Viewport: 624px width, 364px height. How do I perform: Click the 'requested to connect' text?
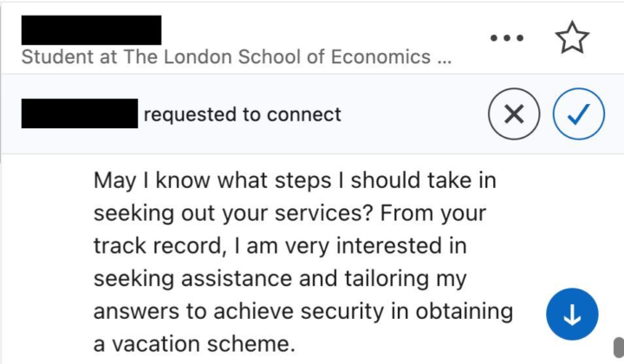pyautogui.click(x=242, y=114)
